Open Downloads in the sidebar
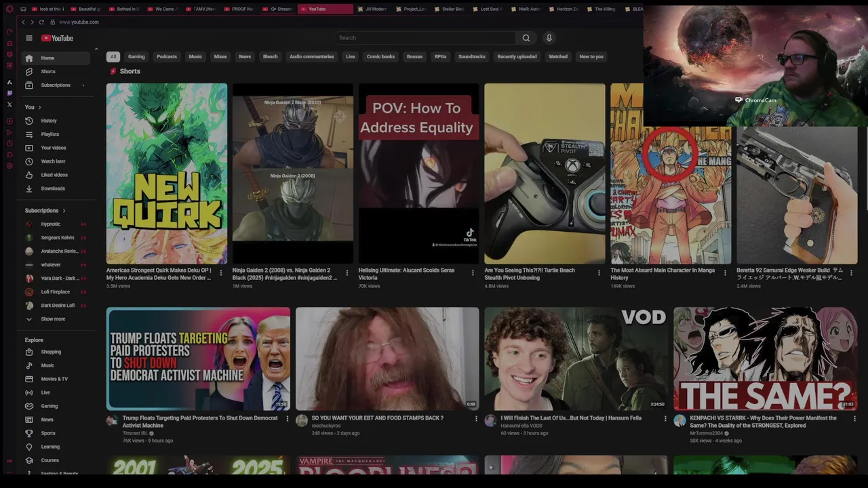This screenshot has height=488, width=868. click(x=56, y=188)
